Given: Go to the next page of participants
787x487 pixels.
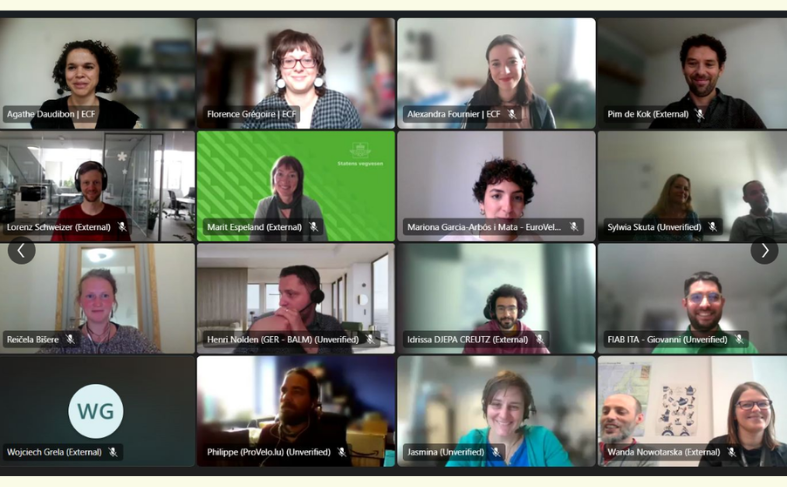Looking at the screenshot, I should (x=764, y=251).
